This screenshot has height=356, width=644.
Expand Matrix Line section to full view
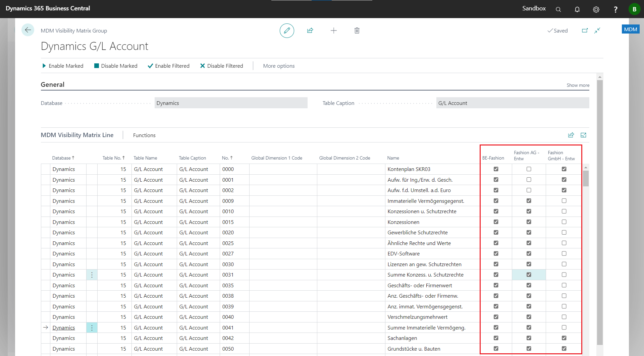(583, 135)
